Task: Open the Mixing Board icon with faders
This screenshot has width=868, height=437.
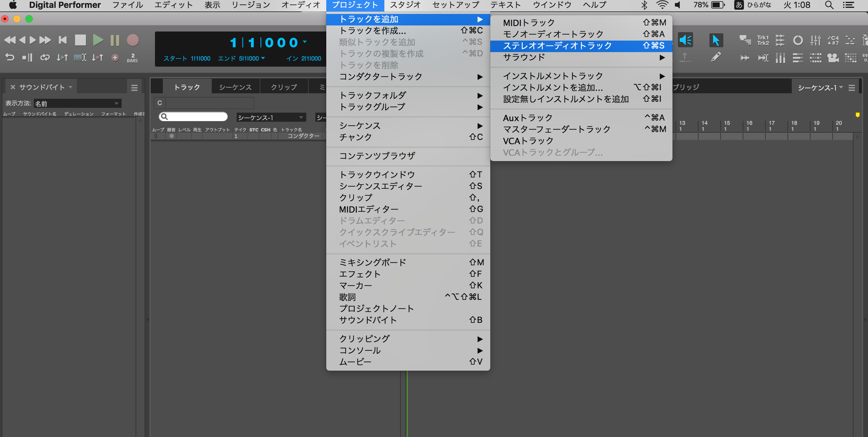Action: pos(815,41)
